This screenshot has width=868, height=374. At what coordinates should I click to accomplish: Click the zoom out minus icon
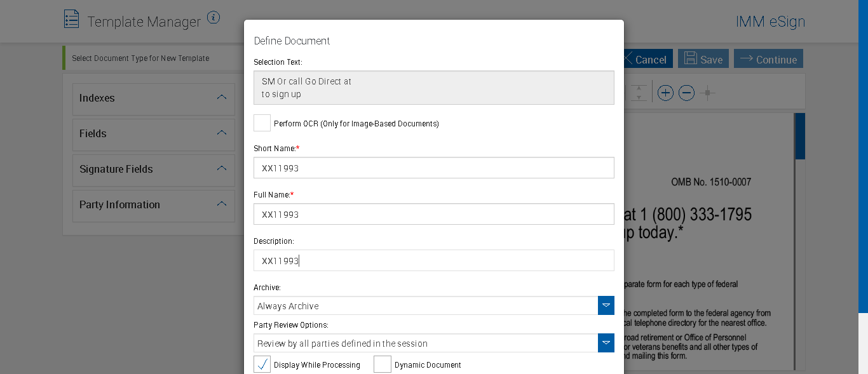[x=686, y=93]
